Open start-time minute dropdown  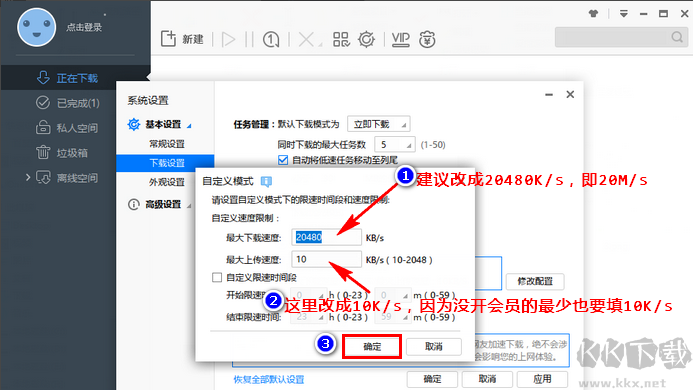[x=392, y=295]
